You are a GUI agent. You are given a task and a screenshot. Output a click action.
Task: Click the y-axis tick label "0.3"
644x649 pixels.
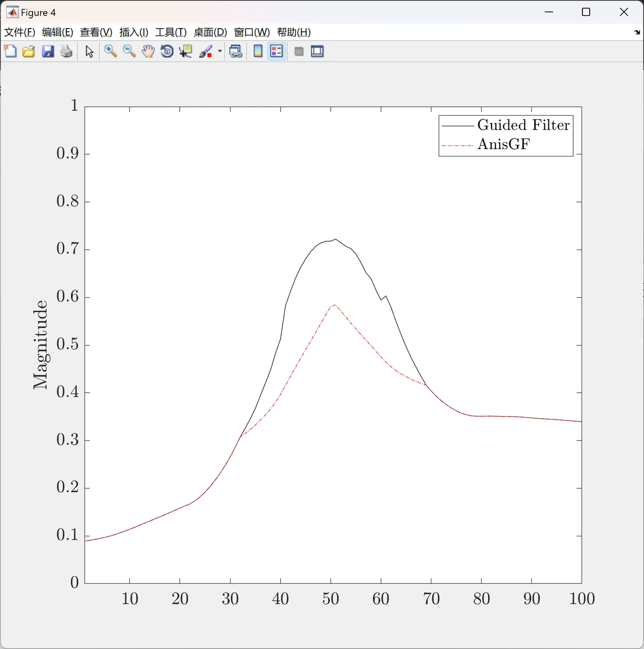pos(68,440)
